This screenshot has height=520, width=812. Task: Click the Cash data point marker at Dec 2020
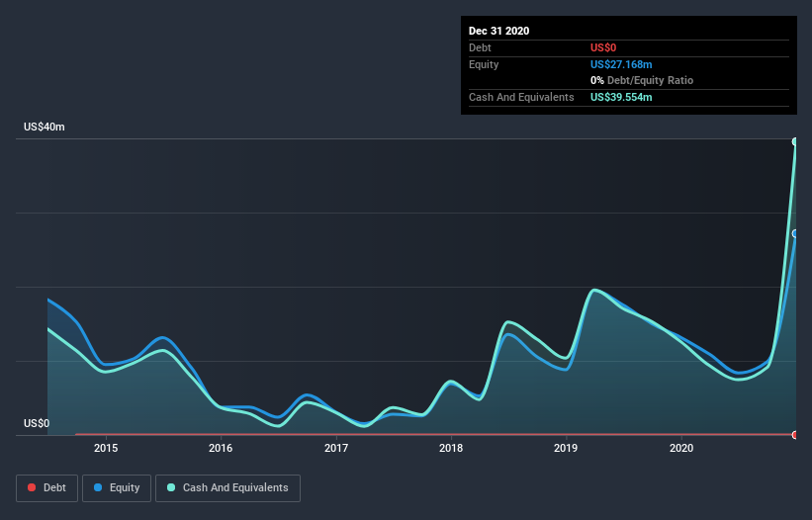point(795,141)
